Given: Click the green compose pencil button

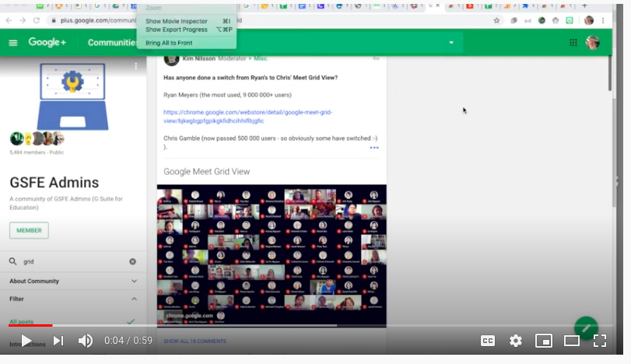Looking at the screenshot, I should (587, 327).
